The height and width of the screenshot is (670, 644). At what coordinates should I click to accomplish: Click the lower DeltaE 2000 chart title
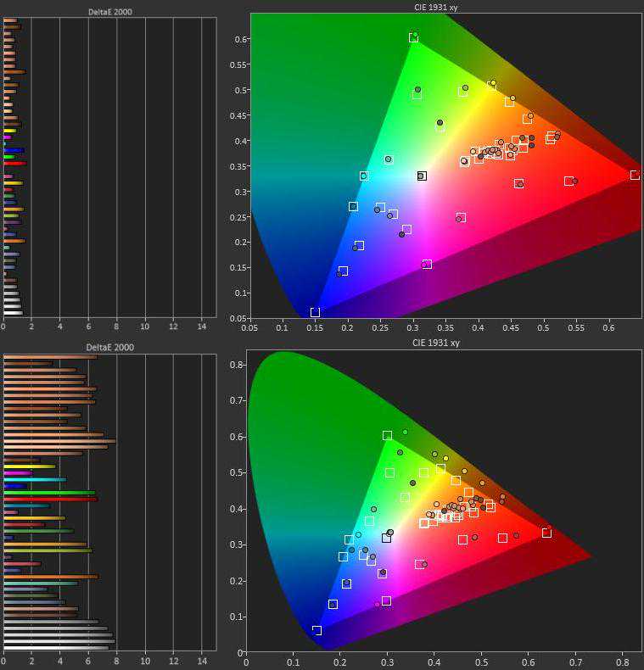pyautogui.click(x=109, y=347)
